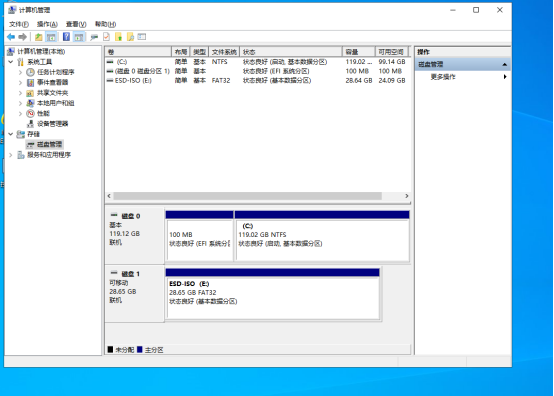Click black 未分配 legend swatch
The width and height of the screenshot is (554, 396).
(110, 349)
